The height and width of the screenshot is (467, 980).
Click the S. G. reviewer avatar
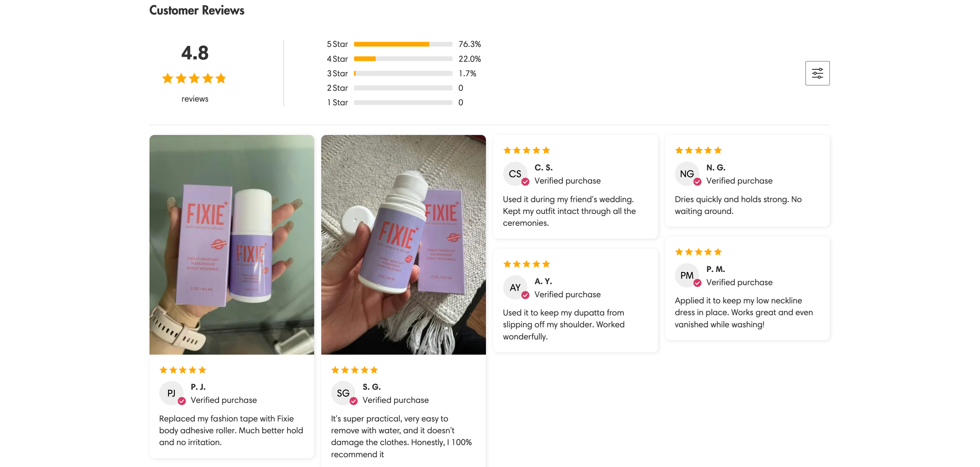[343, 393]
